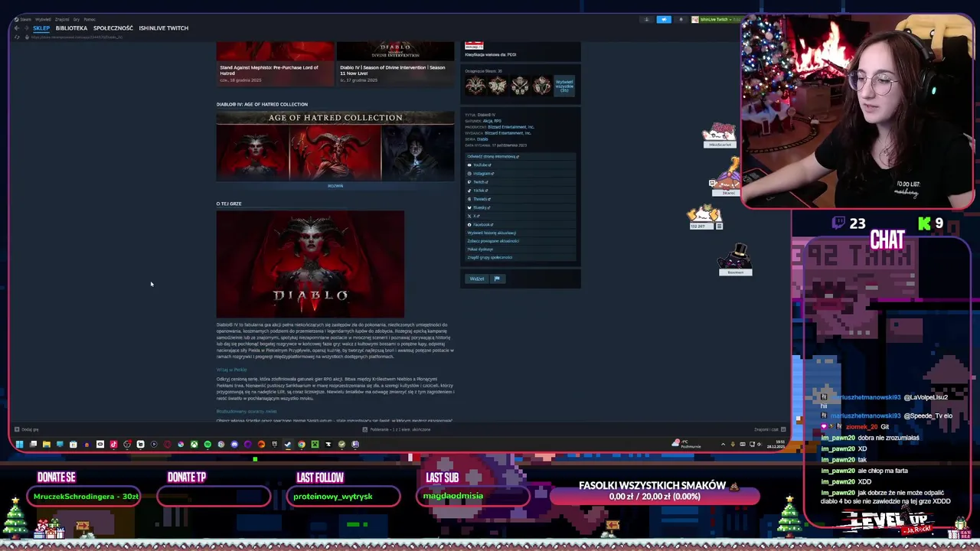
Task: Switch to the BIBLIOTEKA tab
Action: pos(71,28)
